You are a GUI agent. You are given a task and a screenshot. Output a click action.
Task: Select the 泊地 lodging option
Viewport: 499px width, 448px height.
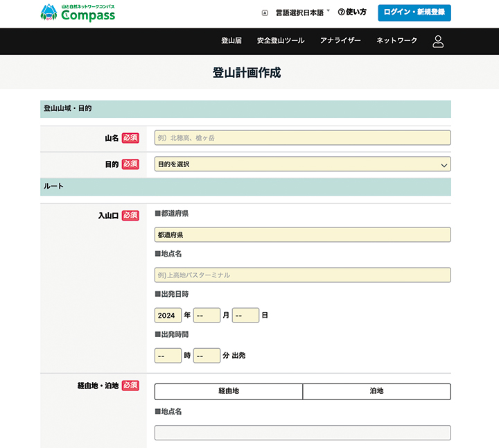pyautogui.click(x=376, y=391)
